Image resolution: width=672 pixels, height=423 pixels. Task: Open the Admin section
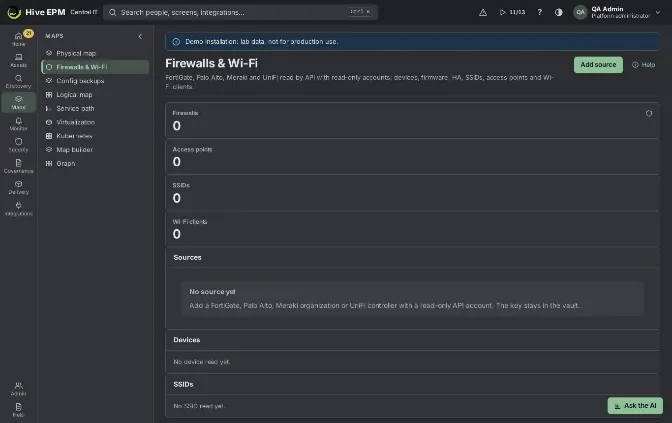[x=18, y=389]
